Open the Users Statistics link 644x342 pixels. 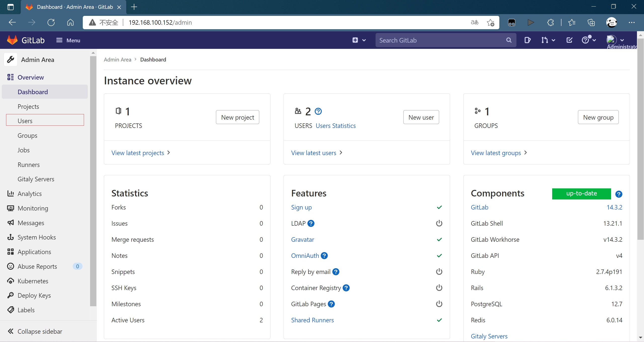point(336,126)
